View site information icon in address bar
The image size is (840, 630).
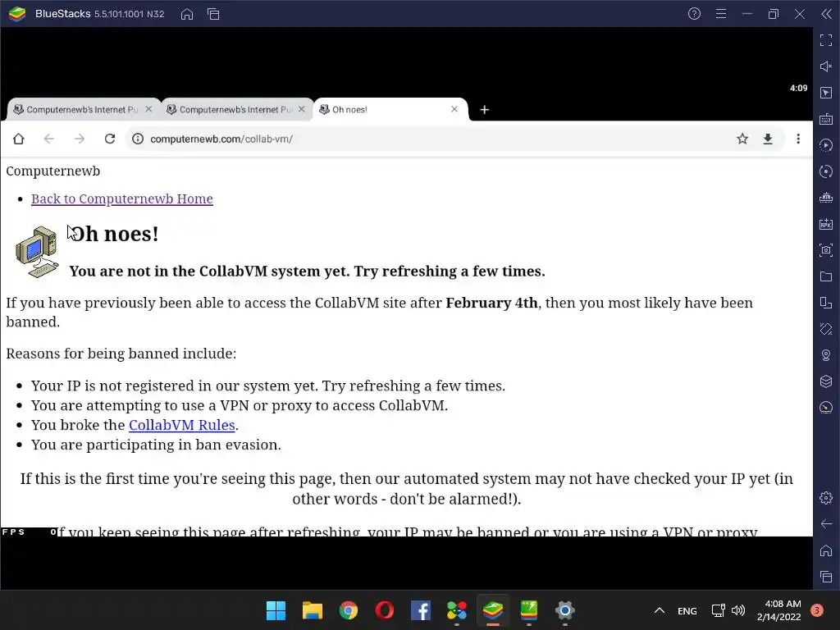coord(138,139)
